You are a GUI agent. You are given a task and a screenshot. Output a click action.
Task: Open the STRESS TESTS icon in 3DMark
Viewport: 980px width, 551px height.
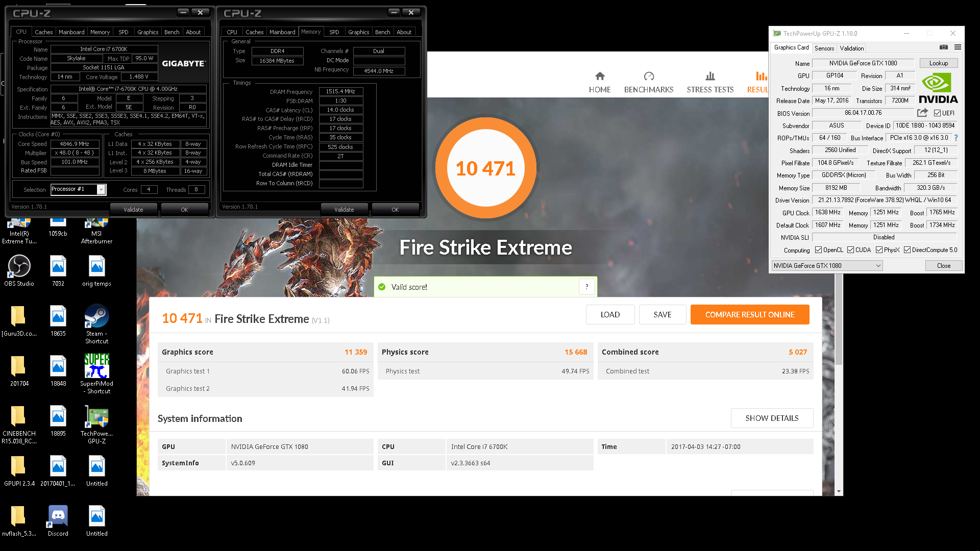[710, 76]
